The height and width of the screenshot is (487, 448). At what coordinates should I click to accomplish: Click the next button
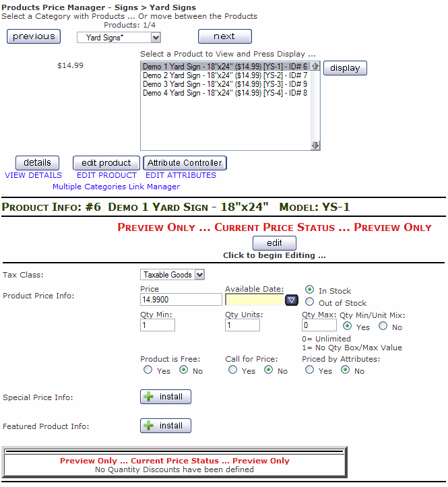tap(224, 36)
